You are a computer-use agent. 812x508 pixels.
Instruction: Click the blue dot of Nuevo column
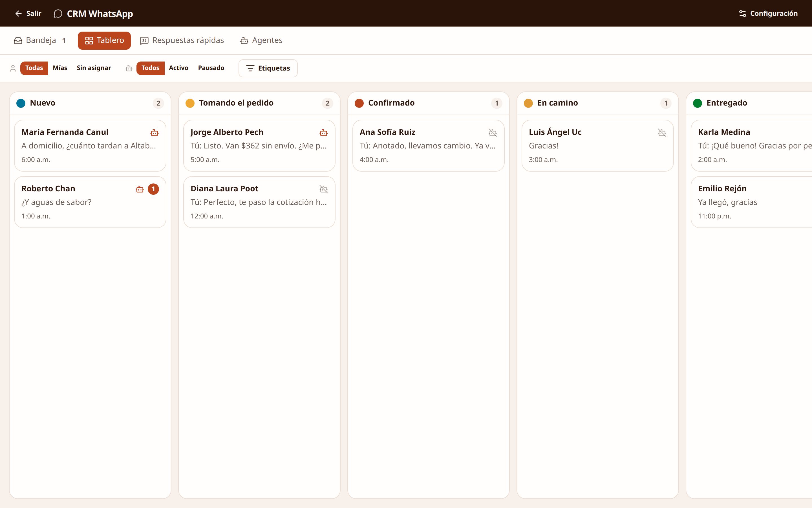coord(21,103)
